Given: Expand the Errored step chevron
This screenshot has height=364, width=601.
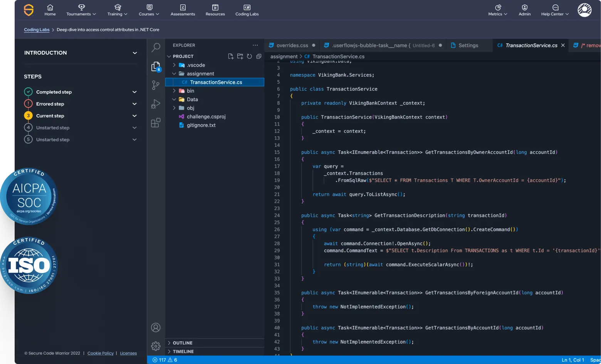Looking at the screenshot, I should 135,104.
